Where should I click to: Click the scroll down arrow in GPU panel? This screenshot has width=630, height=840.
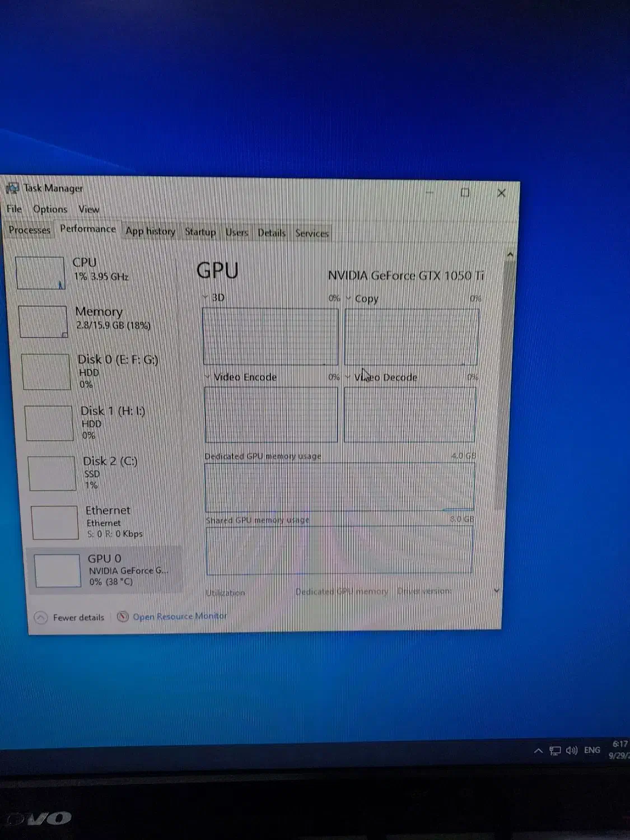(x=497, y=590)
